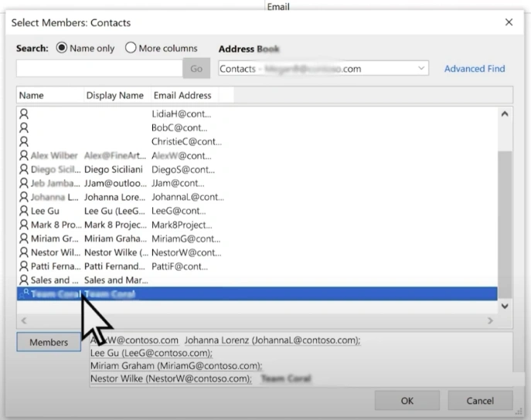Click contact icon beside Nestor Wilke
The height and width of the screenshot is (420, 531).
pos(24,252)
